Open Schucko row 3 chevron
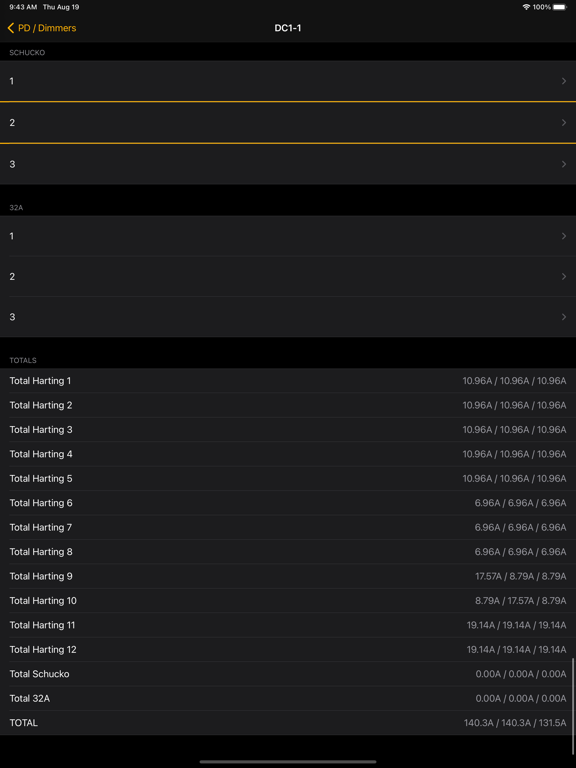This screenshot has height=768, width=576. point(564,164)
